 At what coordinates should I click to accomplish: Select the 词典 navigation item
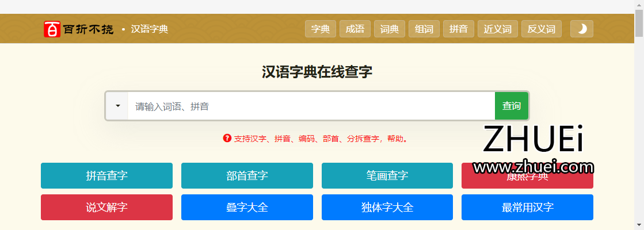390,29
